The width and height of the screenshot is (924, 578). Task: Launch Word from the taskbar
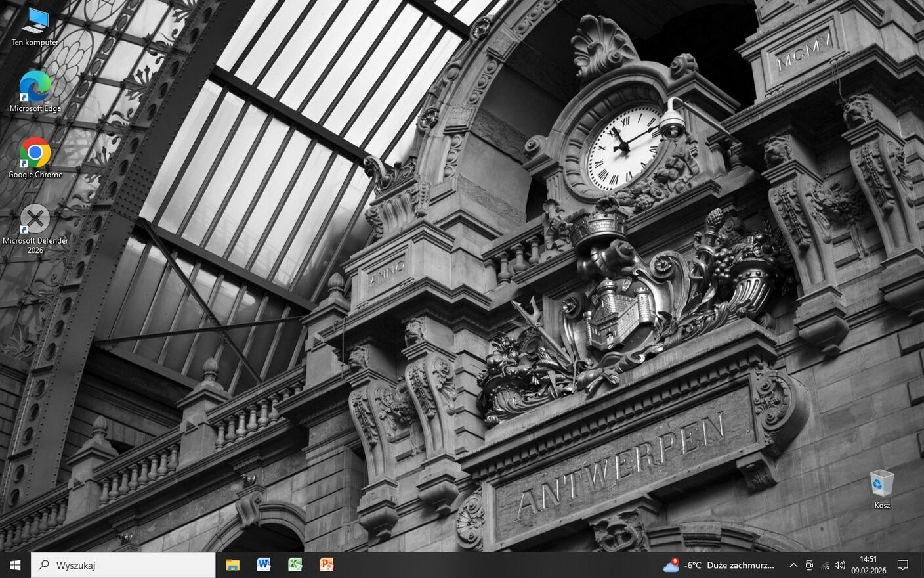pos(264,565)
